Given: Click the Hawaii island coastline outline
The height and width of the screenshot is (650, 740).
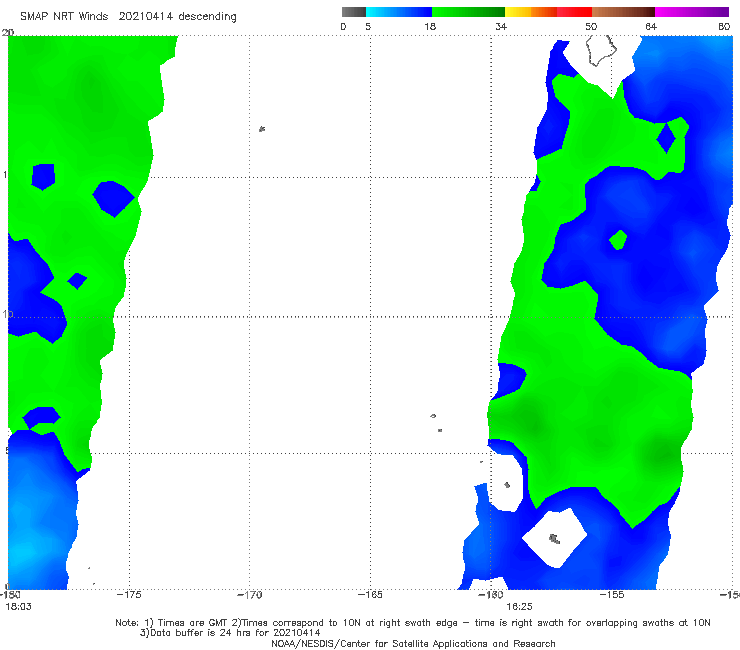Looking at the screenshot, I should coord(601,50).
